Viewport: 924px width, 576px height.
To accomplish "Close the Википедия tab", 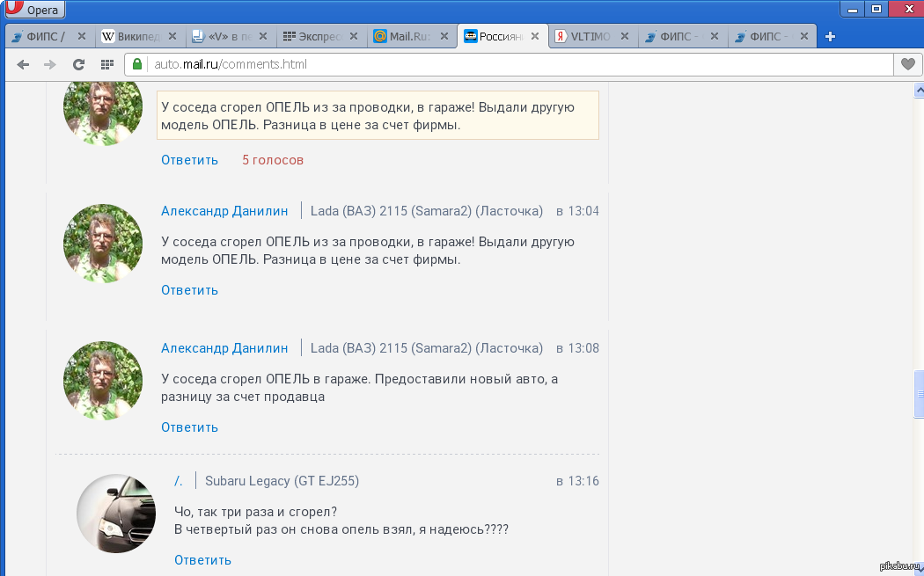I will [173, 36].
